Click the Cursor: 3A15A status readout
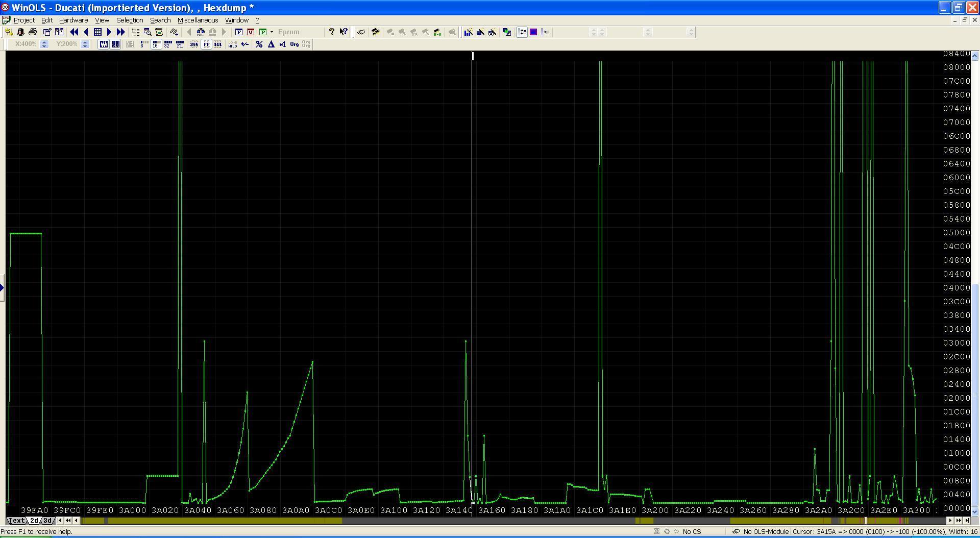 [885, 532]
